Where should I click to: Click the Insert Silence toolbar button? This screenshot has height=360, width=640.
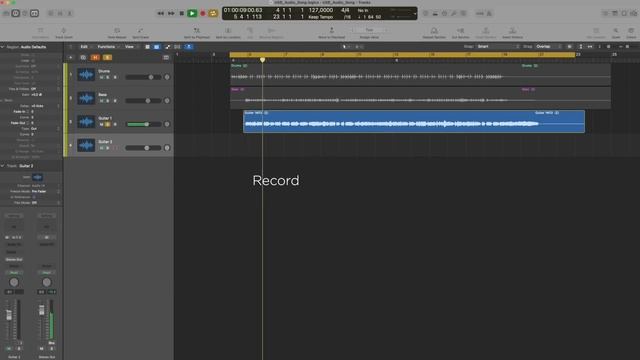pos(513,33)
